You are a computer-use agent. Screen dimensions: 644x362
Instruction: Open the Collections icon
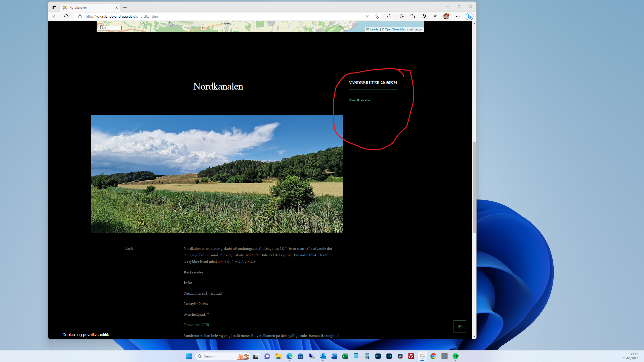point(413,16)
